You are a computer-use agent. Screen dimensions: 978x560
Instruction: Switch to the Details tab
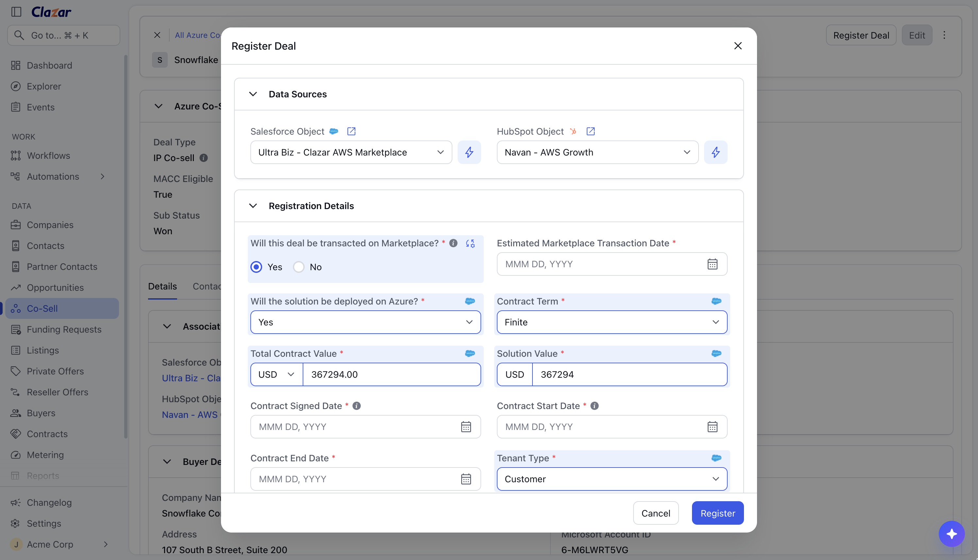point(162,286)
